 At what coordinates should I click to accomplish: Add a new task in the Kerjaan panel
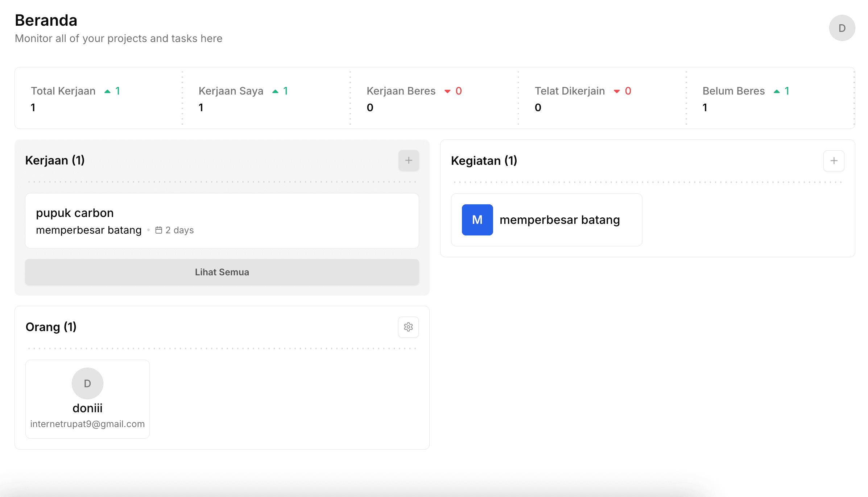click(408, 160)
